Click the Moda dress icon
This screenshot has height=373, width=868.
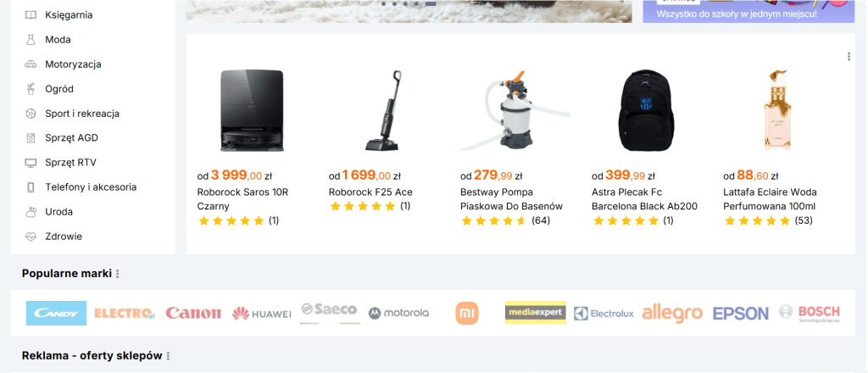click(x=31, y=40)
